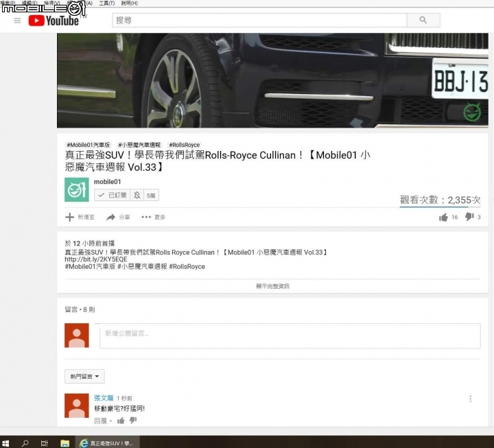Expand the 更多 options menu
This screenshot has width=494, height=448.
pos(153,217)
